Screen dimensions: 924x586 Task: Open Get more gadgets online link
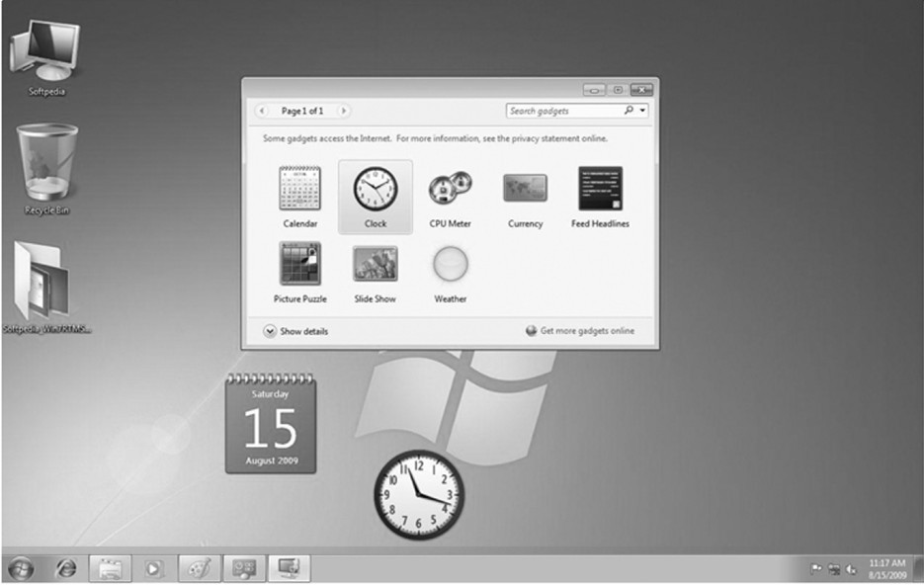pyautogui.click(x=580, y=331)
